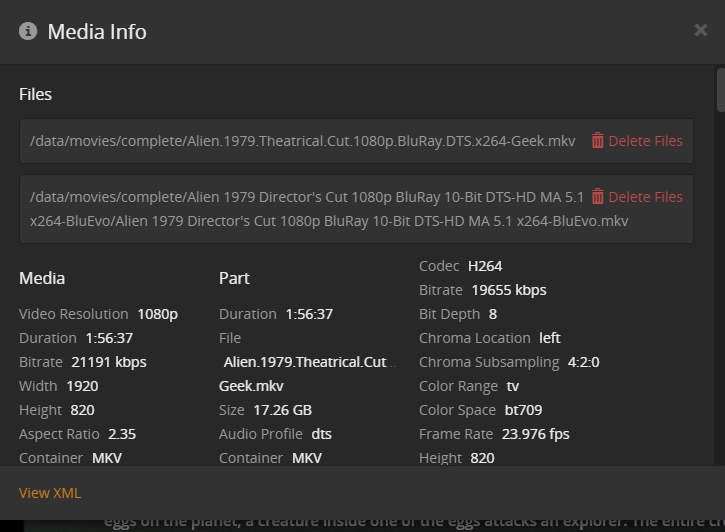Click the Media column heading
Viewport: 725px width, 532px height.
coord(42,278)
